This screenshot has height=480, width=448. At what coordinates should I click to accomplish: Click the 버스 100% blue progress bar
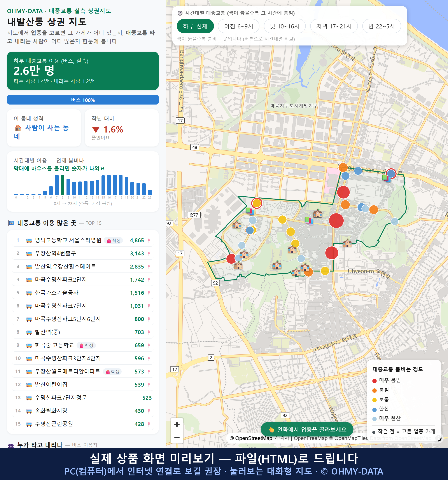click(x=83, y=100)
